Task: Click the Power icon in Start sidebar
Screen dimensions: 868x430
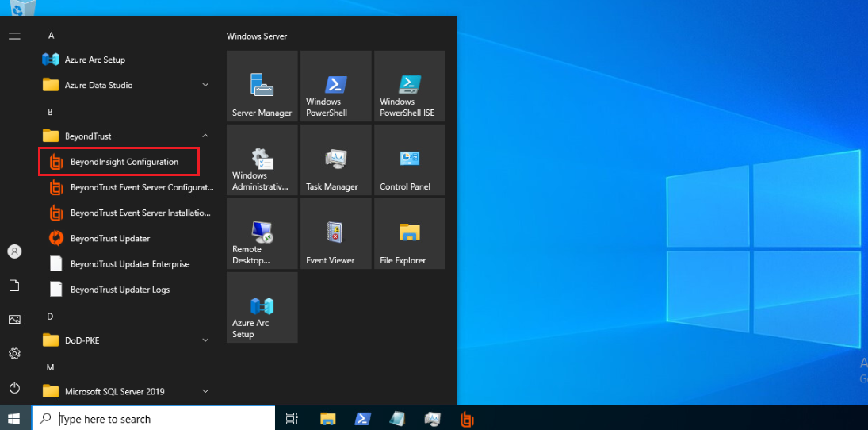Action: click(x=14, y=388)
